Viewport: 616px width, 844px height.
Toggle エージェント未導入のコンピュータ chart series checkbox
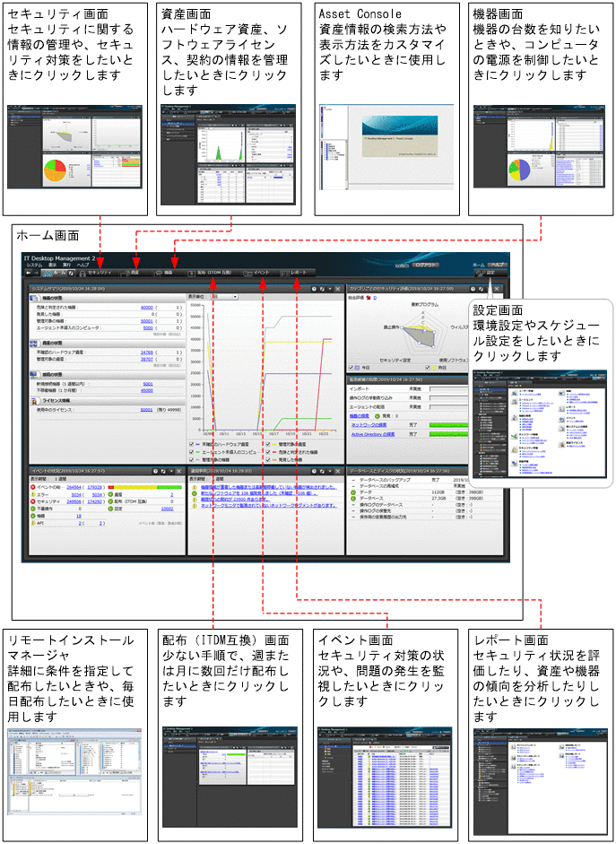192,452
